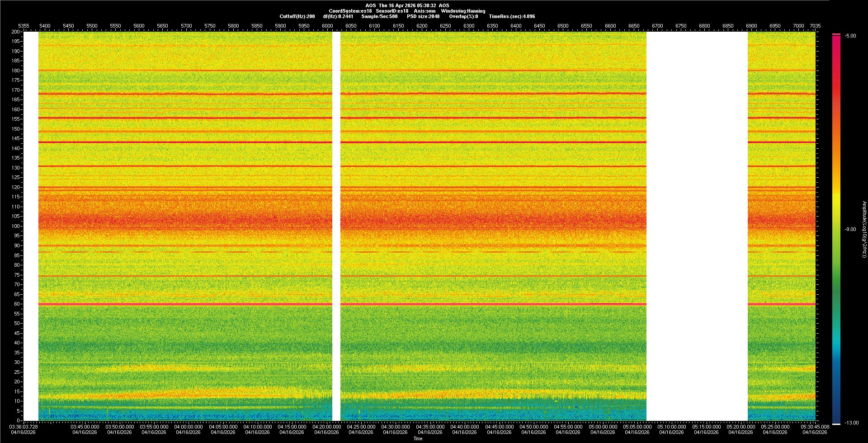Click the PSD size:2048 header text
The image size is (868, 443).
click(x=423, y=17)
